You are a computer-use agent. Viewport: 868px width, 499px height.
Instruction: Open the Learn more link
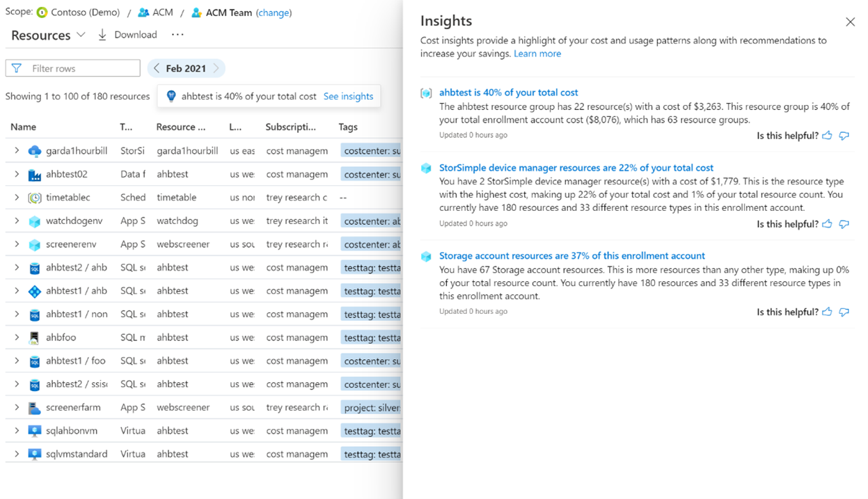(x=537, y=54)
